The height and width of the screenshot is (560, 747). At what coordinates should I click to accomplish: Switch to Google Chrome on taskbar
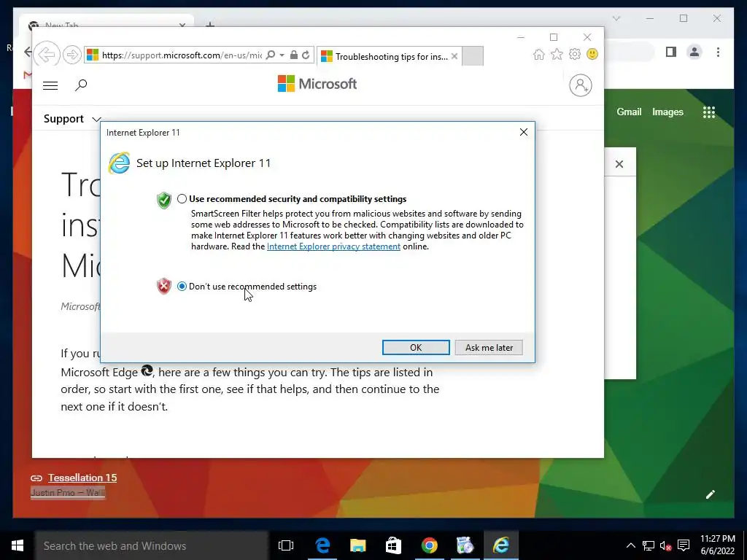coord(429,545)
